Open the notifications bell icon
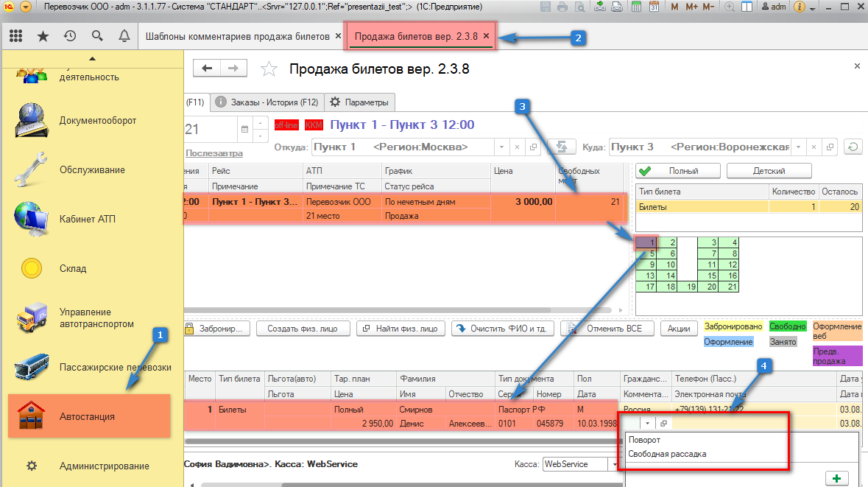 tap(124, 36)
